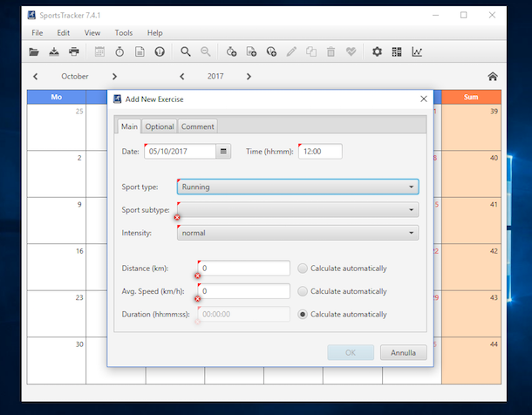Image resolution: width=532 pixels, height=415 pixels.
Task: Switch to the Optional tab
Action: [x=160, y=126]
